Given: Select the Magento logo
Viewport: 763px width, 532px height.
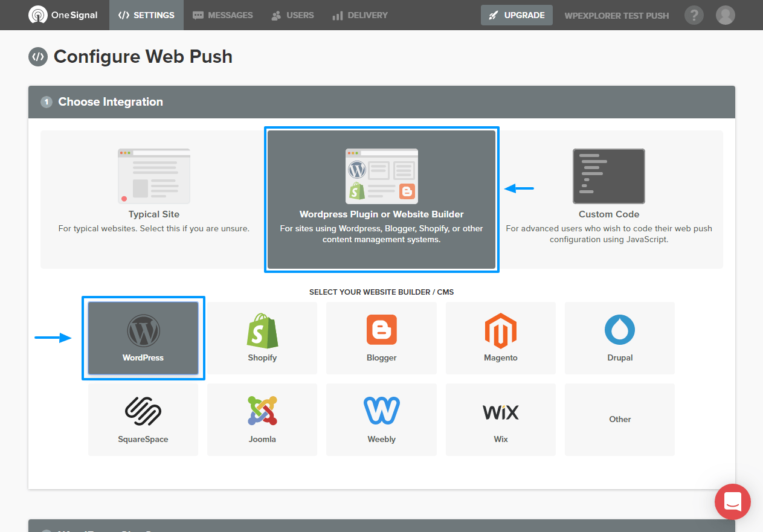Looking at the screenshot, I should (501, 330).
